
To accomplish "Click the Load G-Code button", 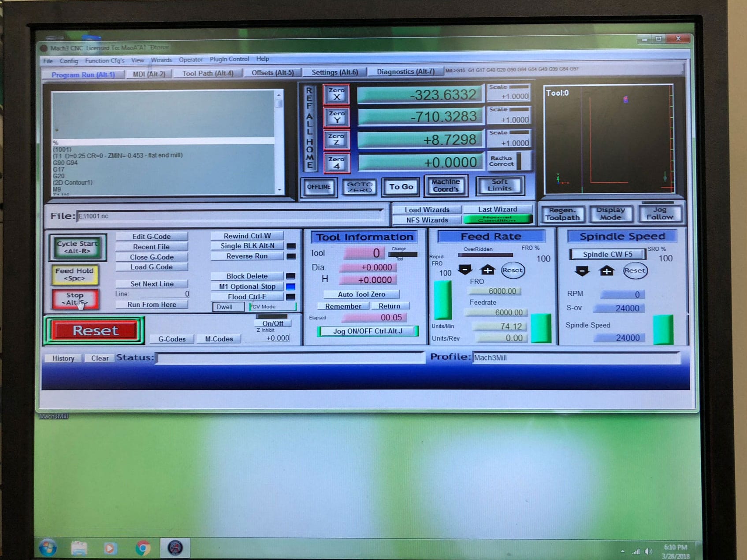I will (x=152, y=267).
